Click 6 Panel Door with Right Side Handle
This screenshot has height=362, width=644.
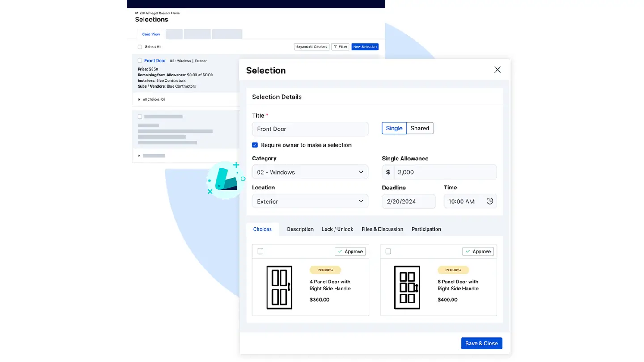point(458,285)
